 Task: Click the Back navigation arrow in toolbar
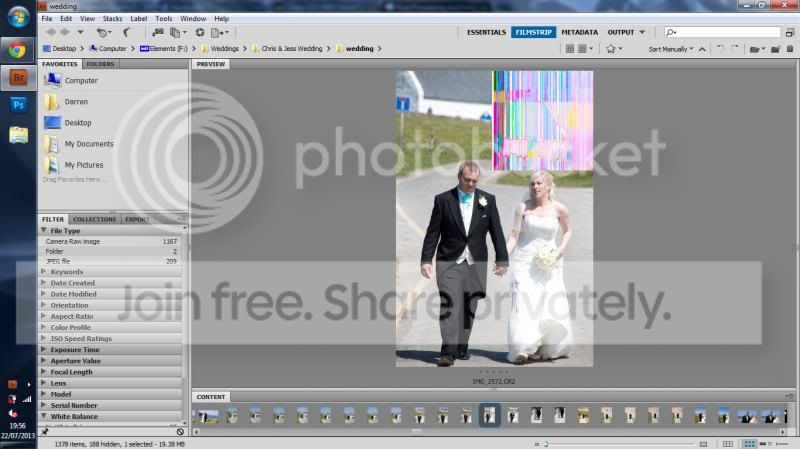(x=50, y=32)
